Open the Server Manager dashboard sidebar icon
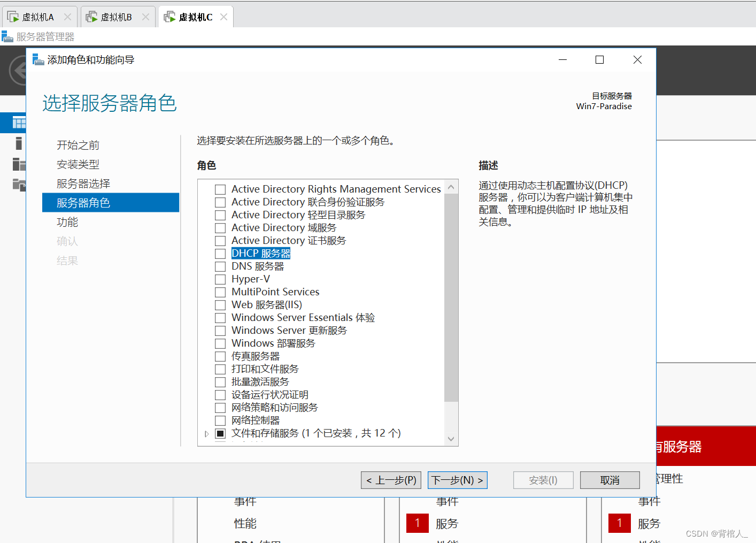 (x=19, y=123)
